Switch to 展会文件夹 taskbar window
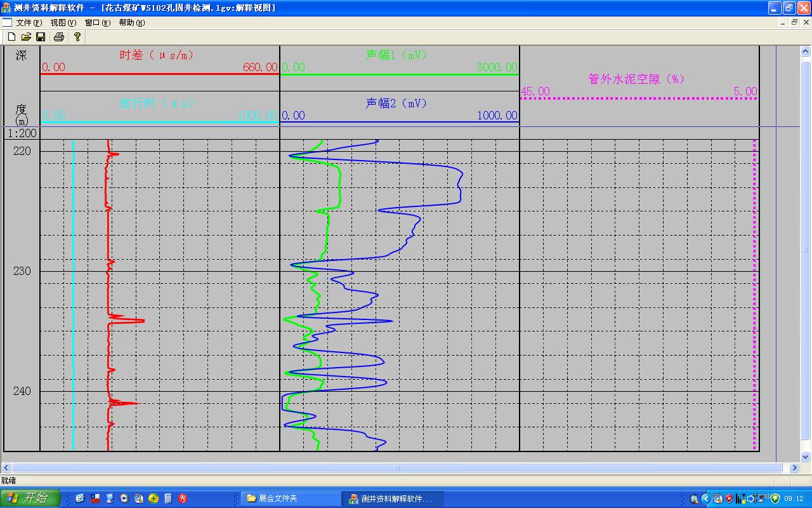Image resolution: width=812 pixels, height=508 pixels. (291, 498)
